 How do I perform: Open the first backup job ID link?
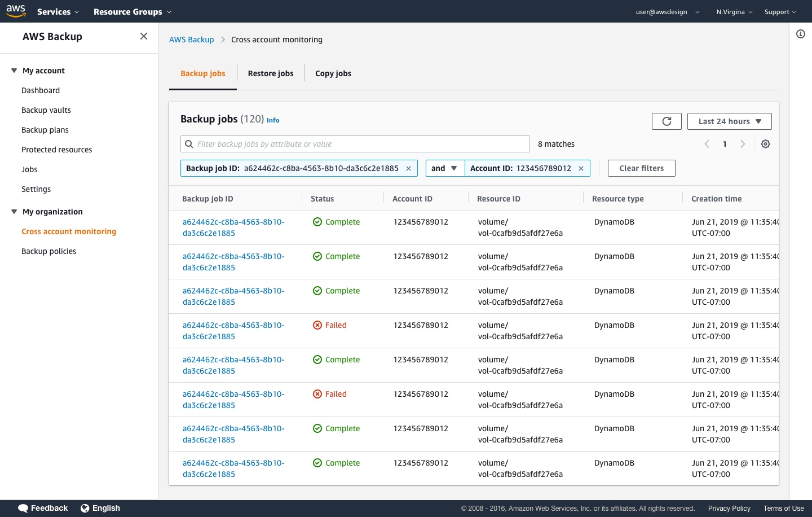point(233,227)
